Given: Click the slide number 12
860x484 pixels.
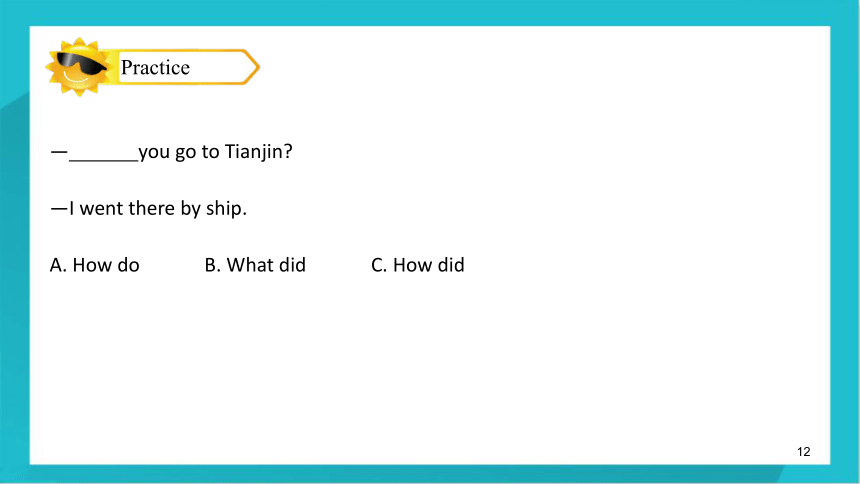Looking at the screenshot, I should [x=804, y=452].
